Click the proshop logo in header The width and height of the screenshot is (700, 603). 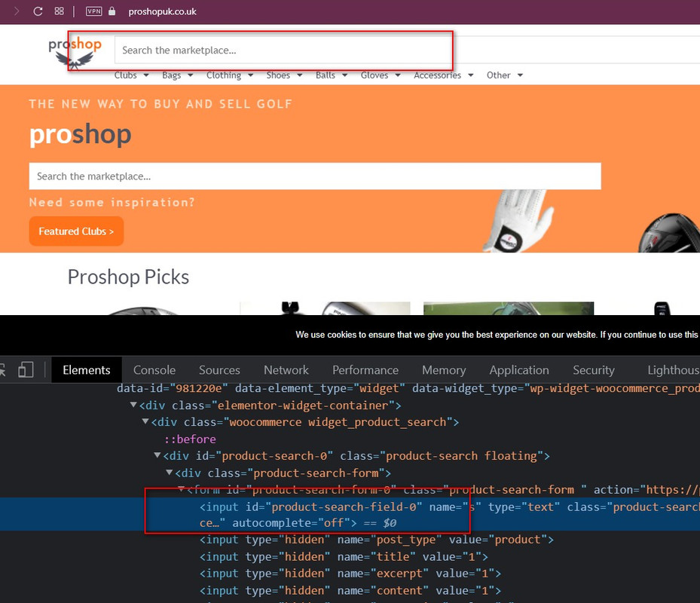pos(75,52)
